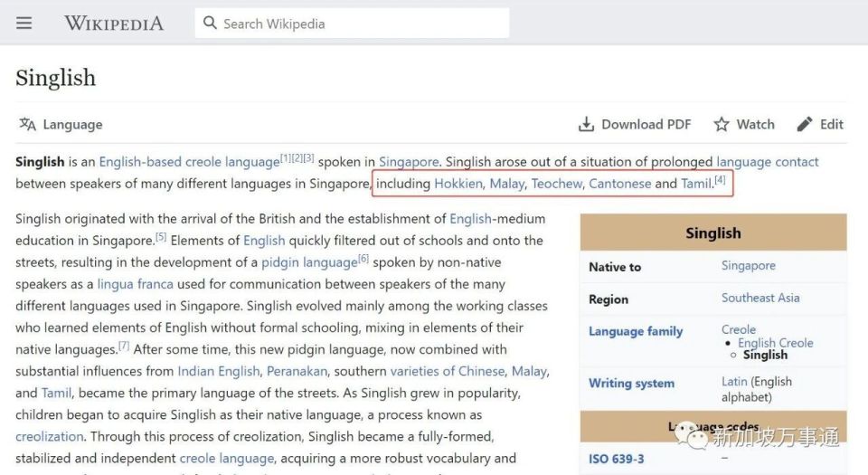868x475 pixels.
Task: Click the infobox Singlish header
Action: [713, 233]
